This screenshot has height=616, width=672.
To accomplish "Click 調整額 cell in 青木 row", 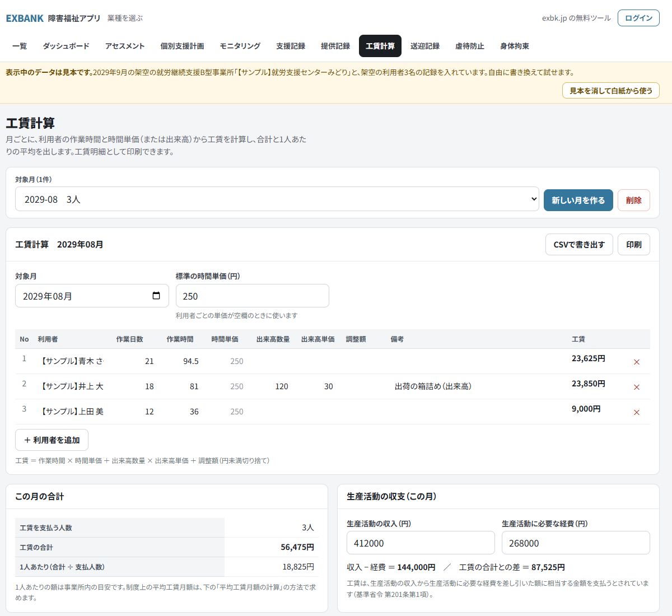I will [363, 361].
